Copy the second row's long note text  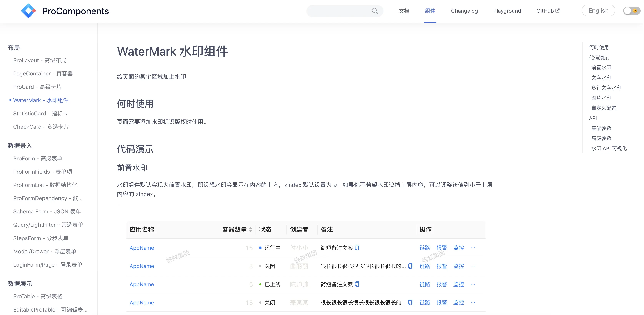(410, 266)
